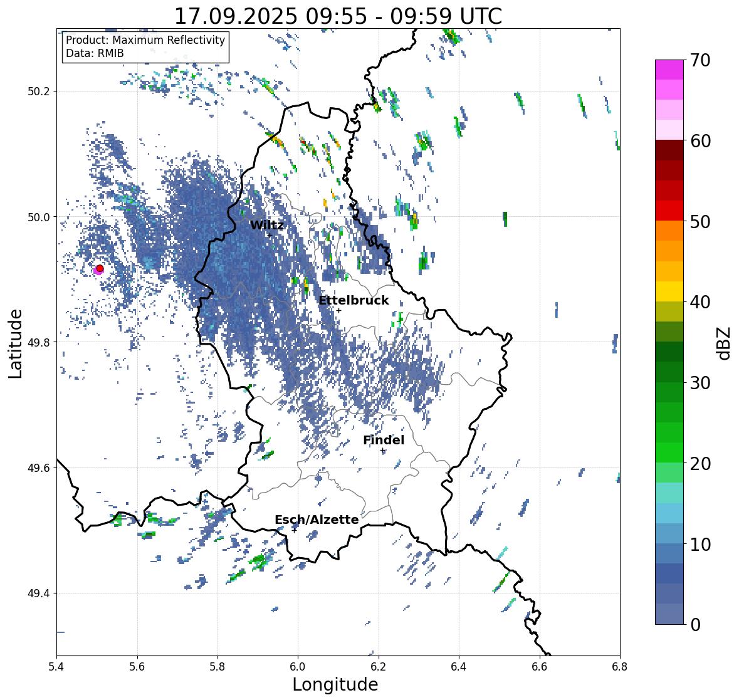Click the cross marker at Ettelbruck
The width and height of the screenshot is (739, 700).
tap(338, 310)
